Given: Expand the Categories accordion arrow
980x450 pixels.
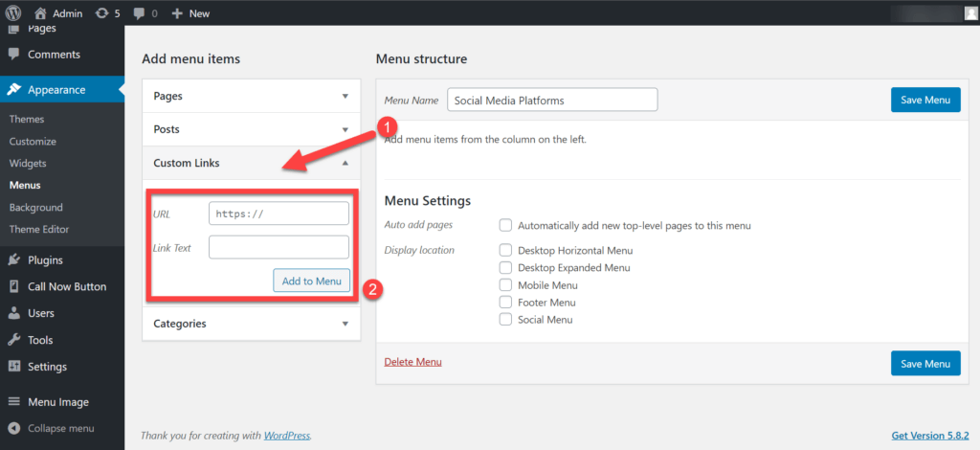Looking at the screenshot, I should pos(345,324).
